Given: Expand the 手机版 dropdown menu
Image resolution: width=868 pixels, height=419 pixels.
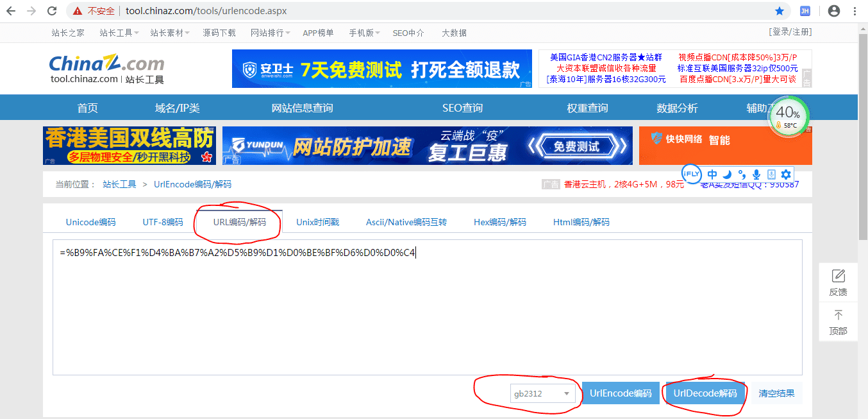Looking at the screenshot, I should 363,33.
